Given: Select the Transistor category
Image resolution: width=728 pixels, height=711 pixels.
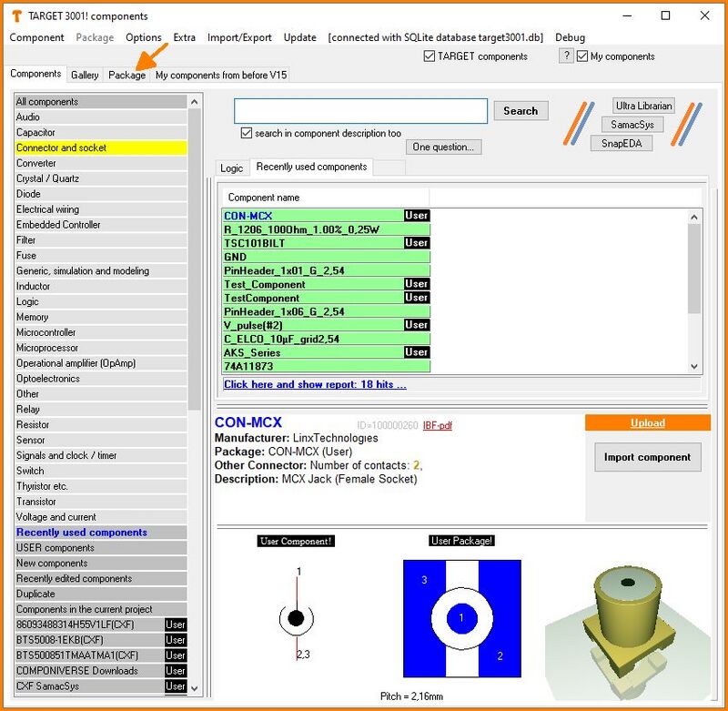Looking at the screenshot, I should (x=101, y=502).
